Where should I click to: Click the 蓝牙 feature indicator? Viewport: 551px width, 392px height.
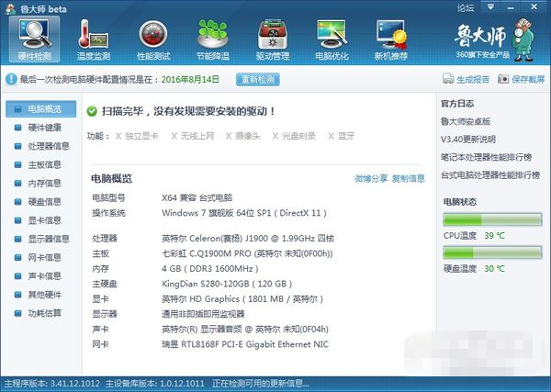(342, 136)
